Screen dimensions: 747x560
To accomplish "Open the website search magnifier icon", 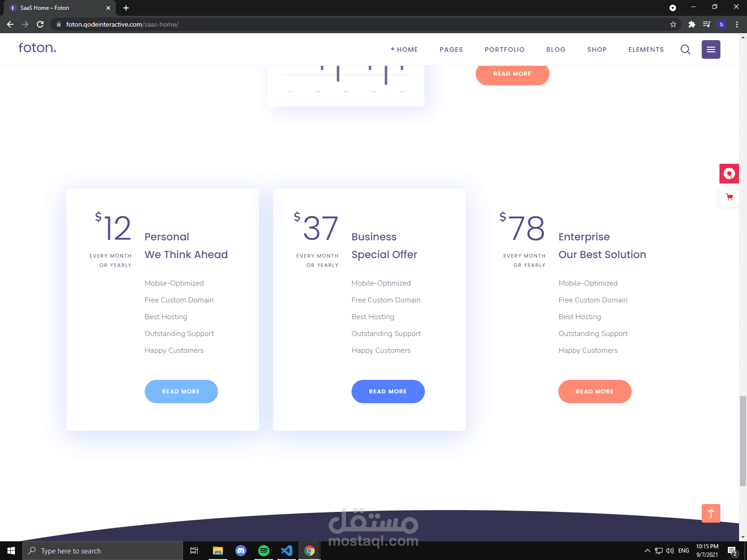I will point(685,49).
